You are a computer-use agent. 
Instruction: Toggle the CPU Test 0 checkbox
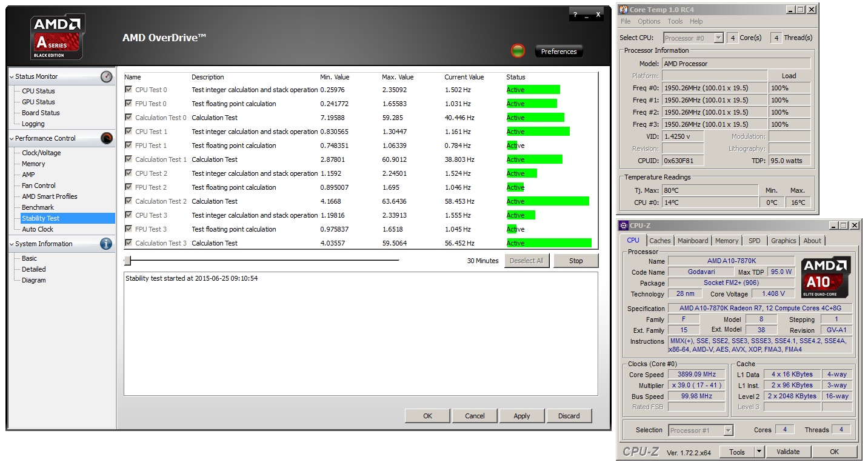click(x=128, y=90)
